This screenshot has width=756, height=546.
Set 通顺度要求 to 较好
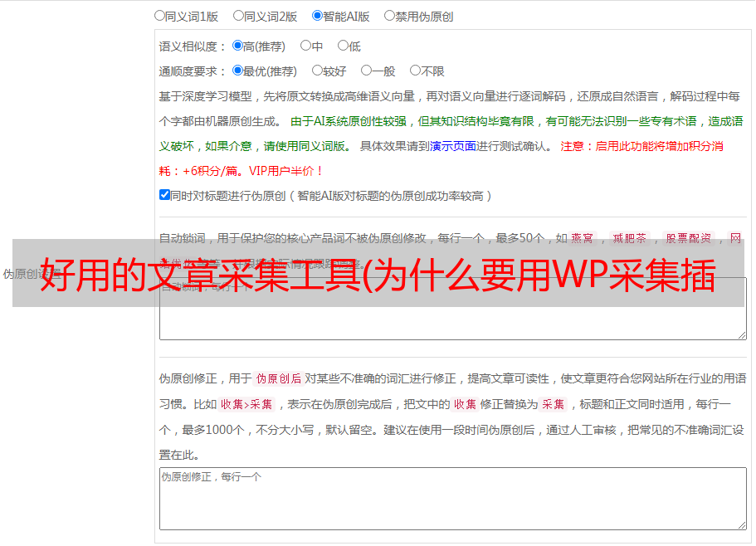click(317, 71)
